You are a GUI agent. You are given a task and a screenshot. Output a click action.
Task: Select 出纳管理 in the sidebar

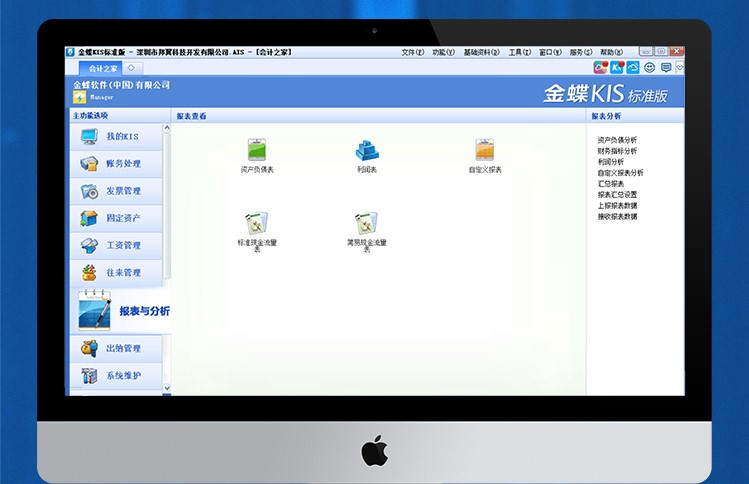116,348
